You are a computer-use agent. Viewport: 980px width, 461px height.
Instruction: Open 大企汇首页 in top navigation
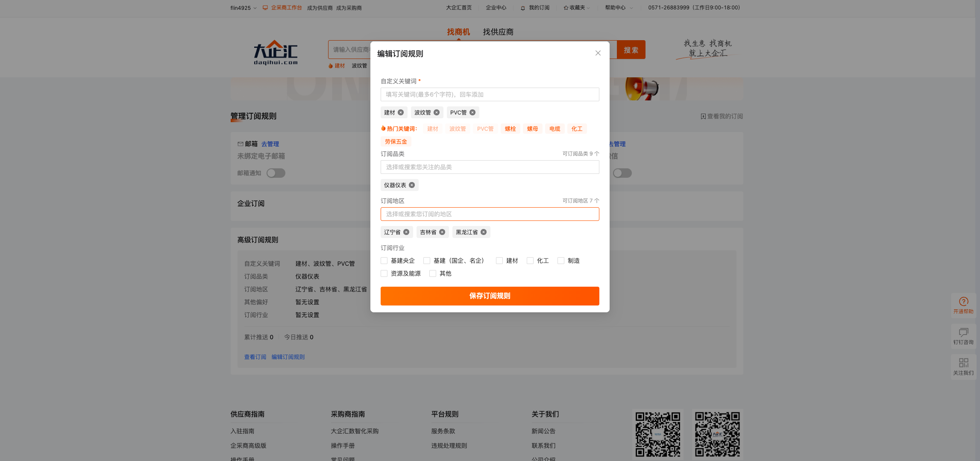point(459,8)
